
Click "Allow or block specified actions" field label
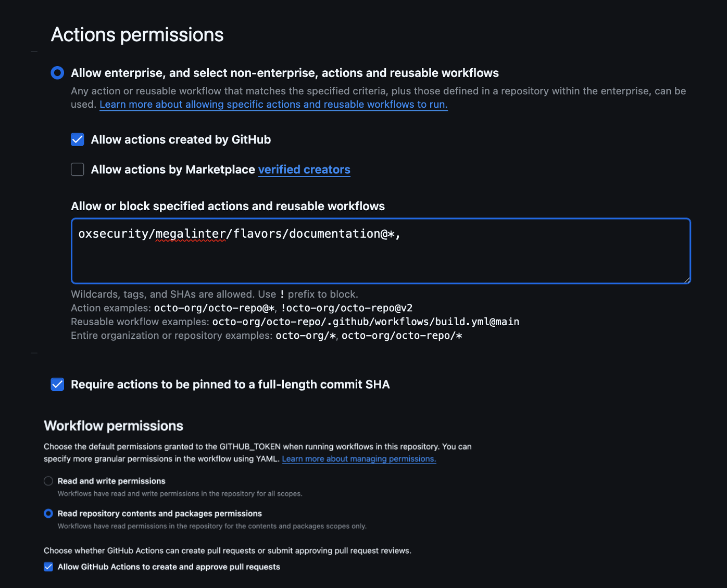pos(228,206)
